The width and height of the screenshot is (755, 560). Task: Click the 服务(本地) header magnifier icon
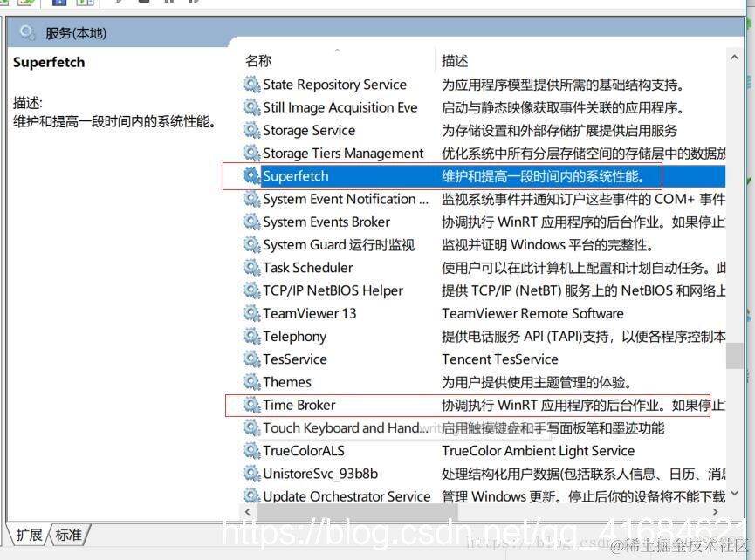(x=27, y=33)
